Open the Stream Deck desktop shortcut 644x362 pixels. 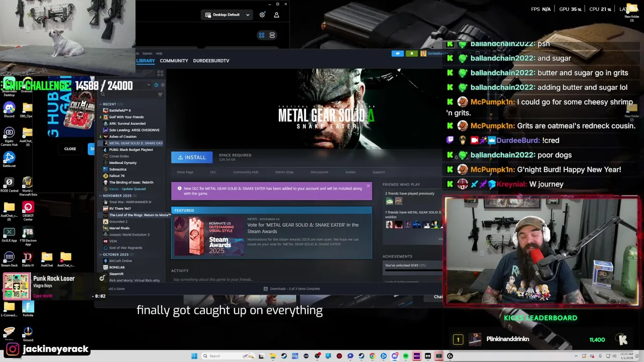9,259
